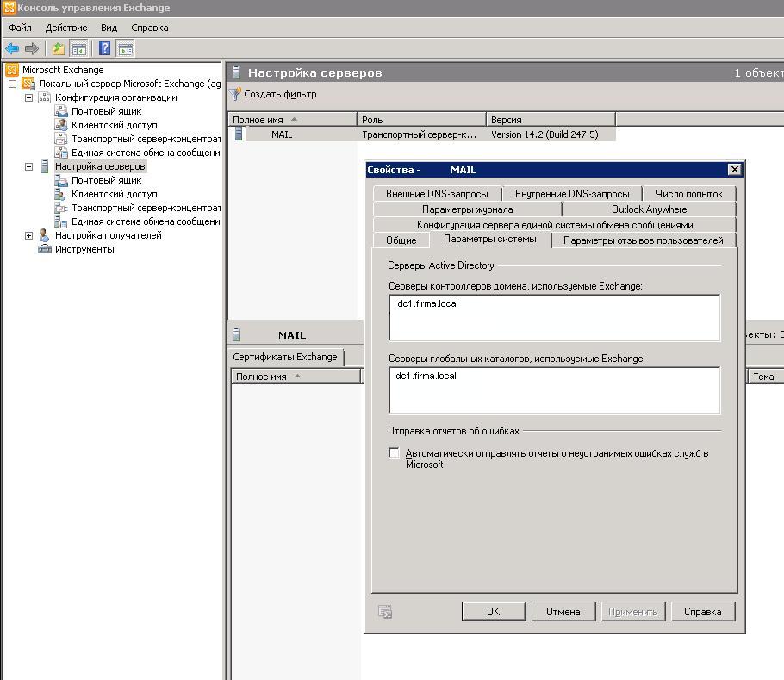
Task: Click the Exchange console title bar icon
Action: point(9,8)
